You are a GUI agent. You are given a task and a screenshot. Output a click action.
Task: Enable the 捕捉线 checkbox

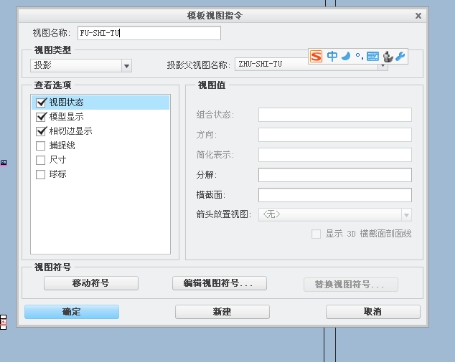point(41,146)
